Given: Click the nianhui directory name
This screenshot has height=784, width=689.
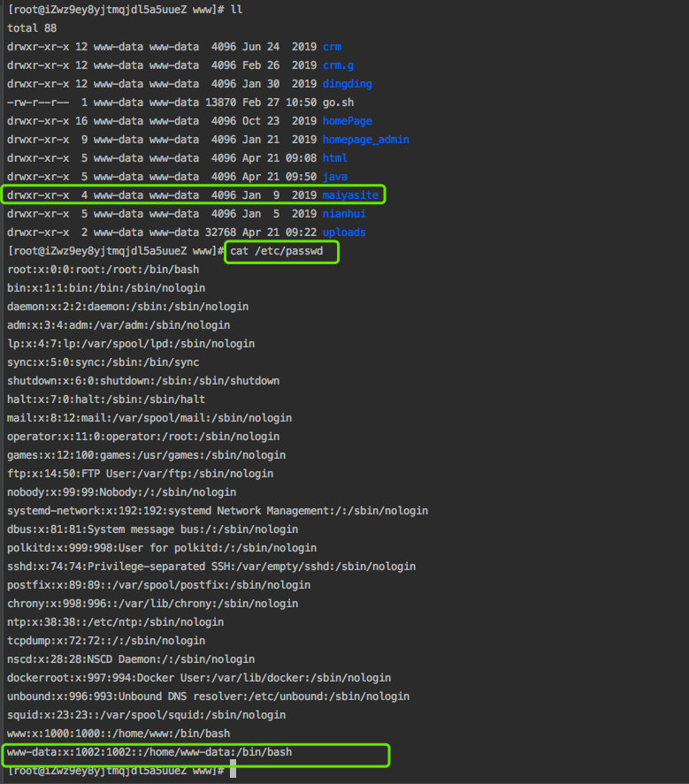Looking at the screenshot, I should 344,214.
